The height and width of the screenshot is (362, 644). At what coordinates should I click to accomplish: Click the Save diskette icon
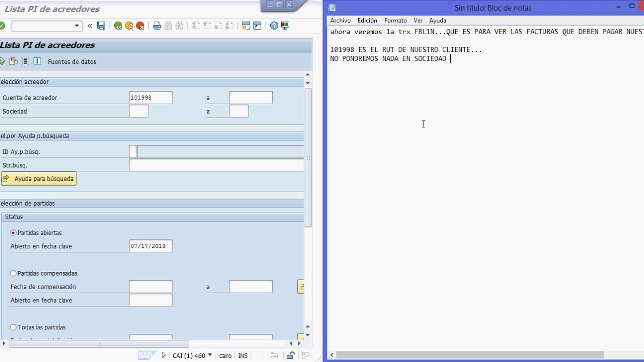101,26
